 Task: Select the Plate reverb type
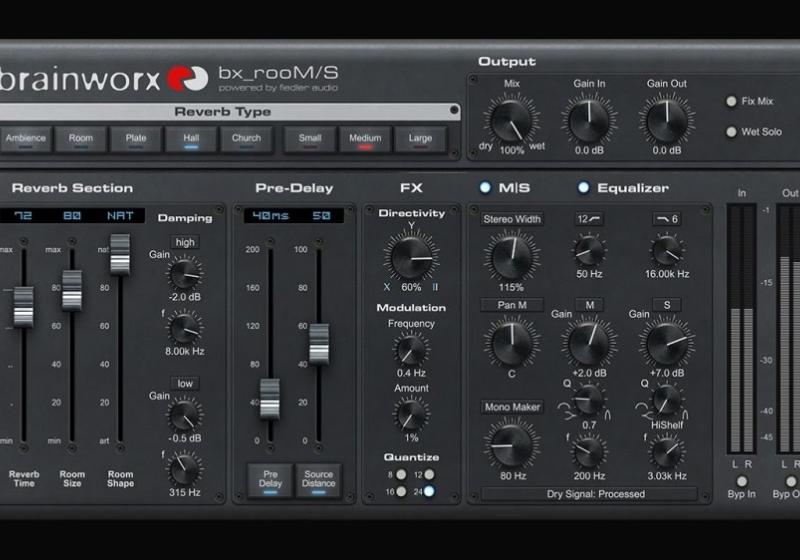136,139
